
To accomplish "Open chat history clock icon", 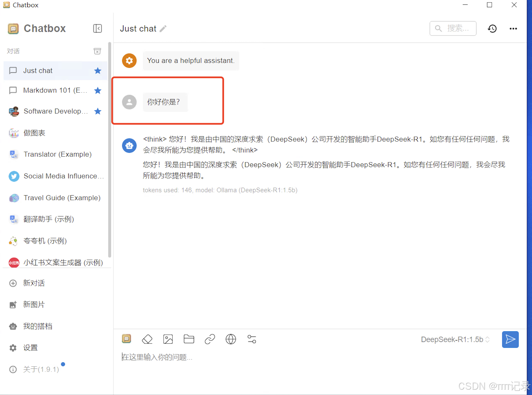I will (492, 28).
